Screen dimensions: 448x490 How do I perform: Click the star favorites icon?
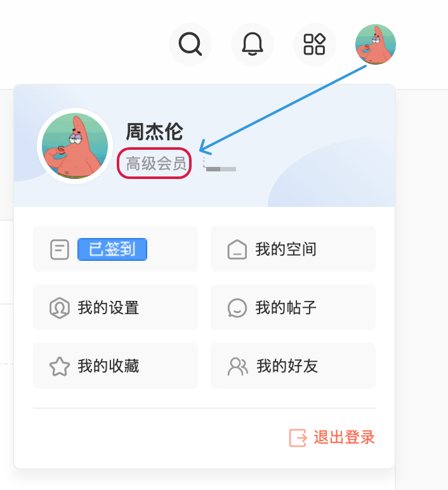coord(60,366)
